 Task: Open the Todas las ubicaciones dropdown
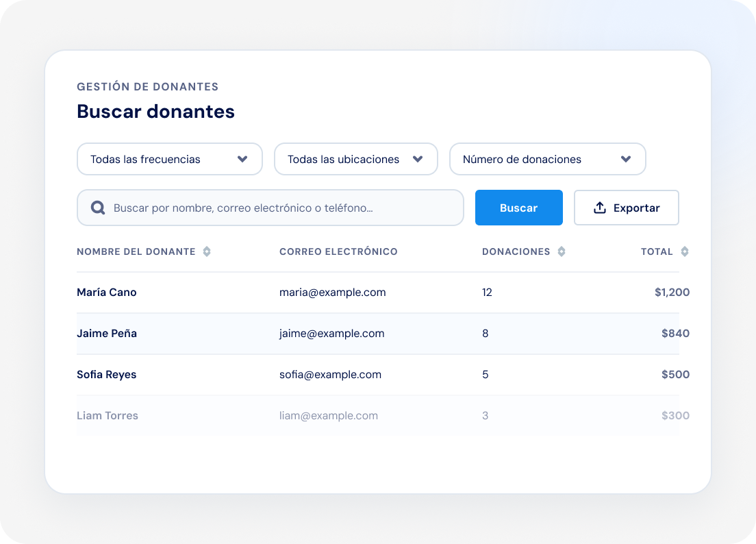click(356, 159)
